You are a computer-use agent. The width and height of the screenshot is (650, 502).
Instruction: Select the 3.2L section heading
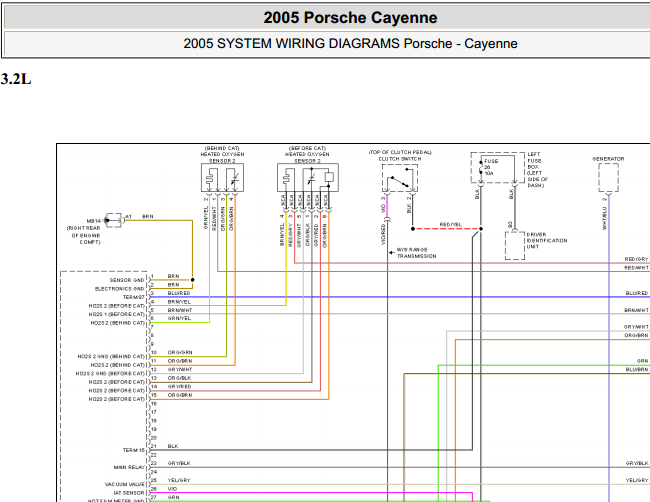[x=16, y=79]
